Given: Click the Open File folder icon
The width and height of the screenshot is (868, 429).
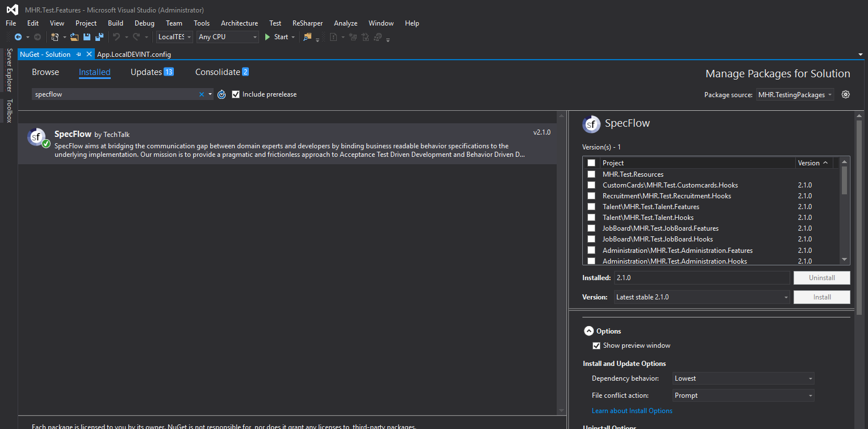Looking at the screenshot, I should pyautogui.click(x=74, y=37).
